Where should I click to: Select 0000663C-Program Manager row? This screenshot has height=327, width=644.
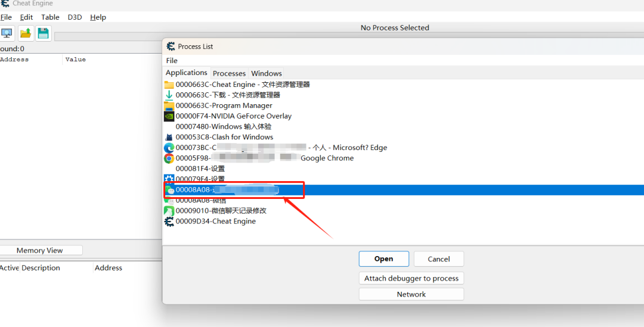pyautogui.click(x=403, y=105)
